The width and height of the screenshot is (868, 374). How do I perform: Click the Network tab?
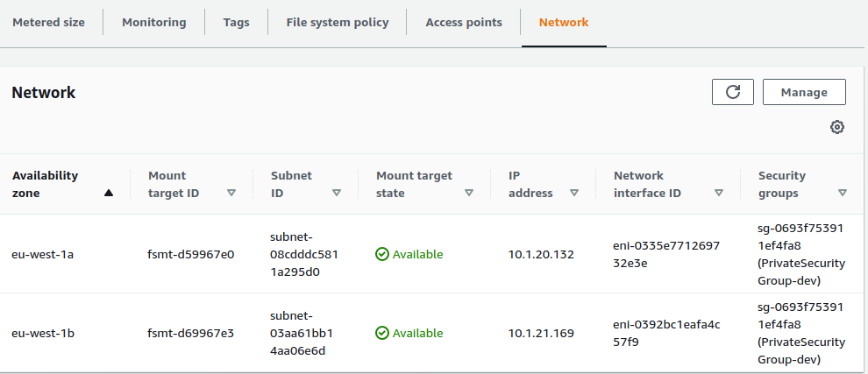564,23
